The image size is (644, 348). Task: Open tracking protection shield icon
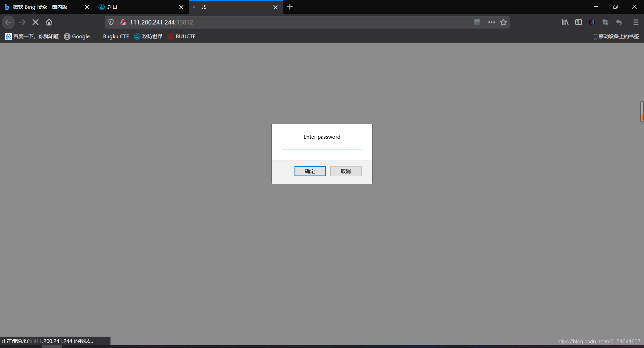click(111, 22)
